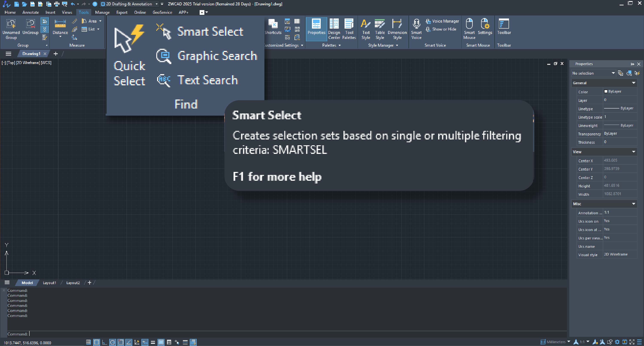
Task: Click the Quick Select icon in Properties palette
Action: pyautogui.click(x=637, y=73)
